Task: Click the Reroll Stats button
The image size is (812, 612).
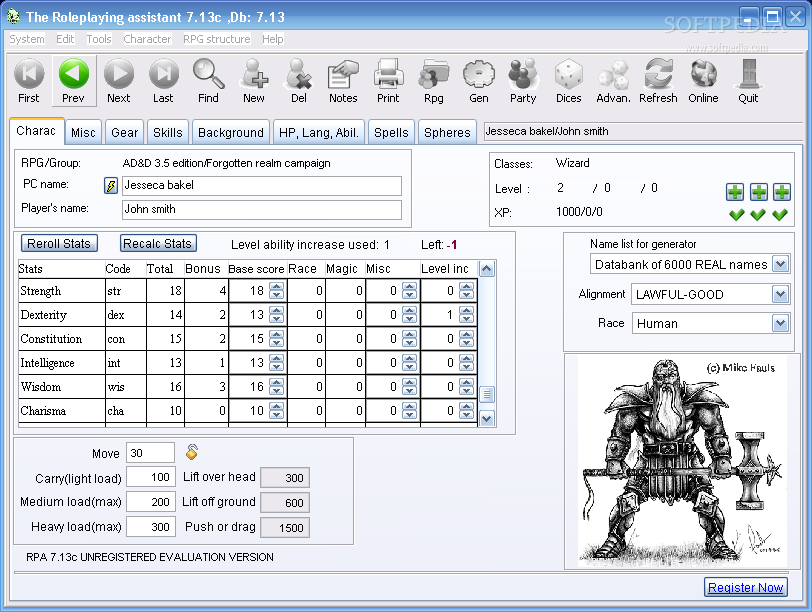Action: pyautogui.click(x=59, y=243)
